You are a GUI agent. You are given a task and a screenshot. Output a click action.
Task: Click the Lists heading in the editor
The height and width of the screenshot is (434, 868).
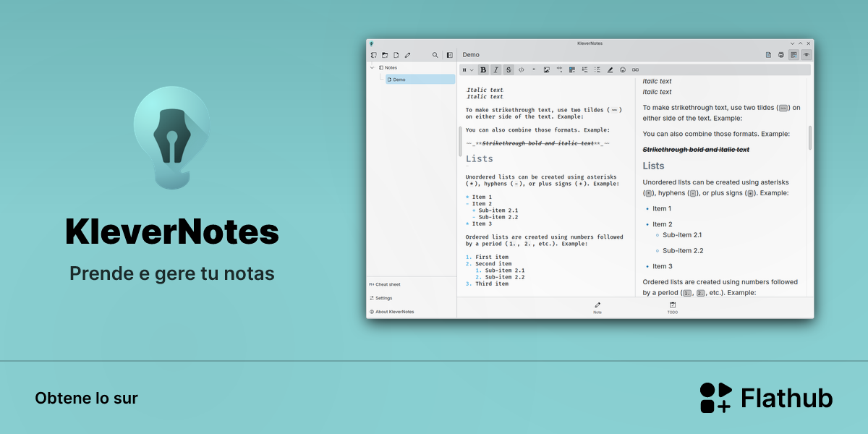click(x=480, y=158)
